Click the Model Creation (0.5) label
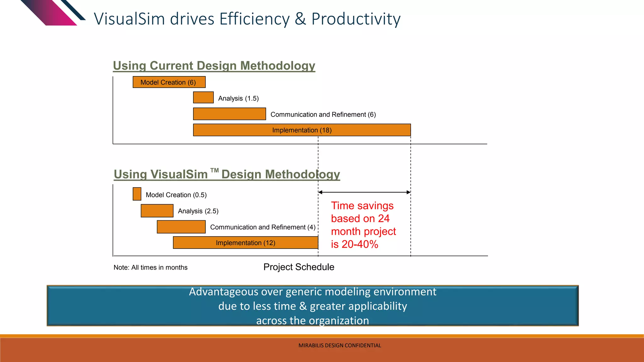This screenshot has height=362, width=644. click(176, 195)
